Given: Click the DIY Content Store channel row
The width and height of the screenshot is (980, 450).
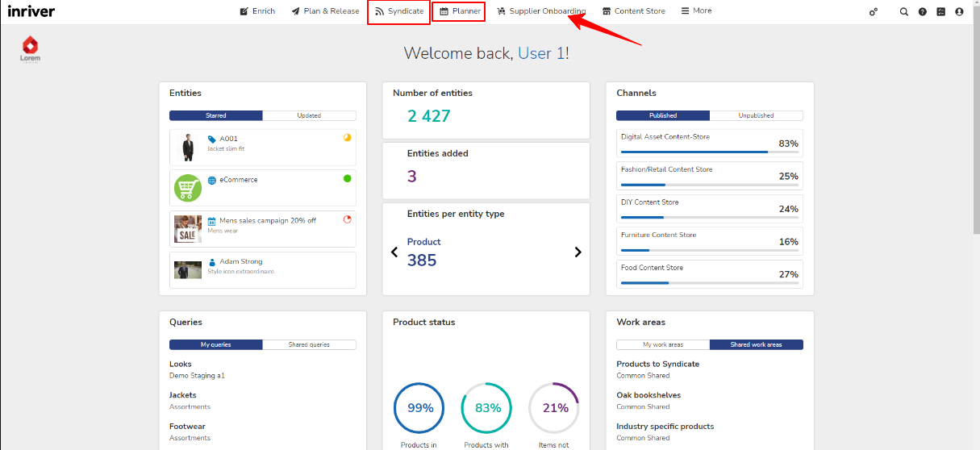Looking at the screenshot, I should point(709,209).
